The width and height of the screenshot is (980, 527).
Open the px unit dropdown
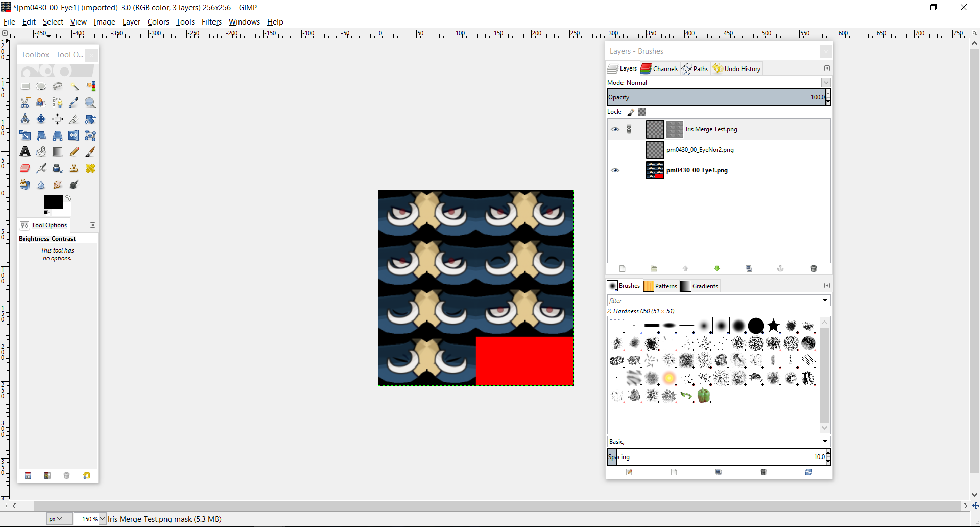59,519
